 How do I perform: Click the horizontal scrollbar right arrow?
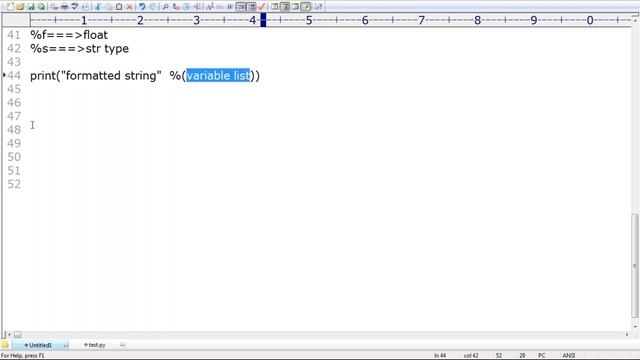tap(627, 334)
